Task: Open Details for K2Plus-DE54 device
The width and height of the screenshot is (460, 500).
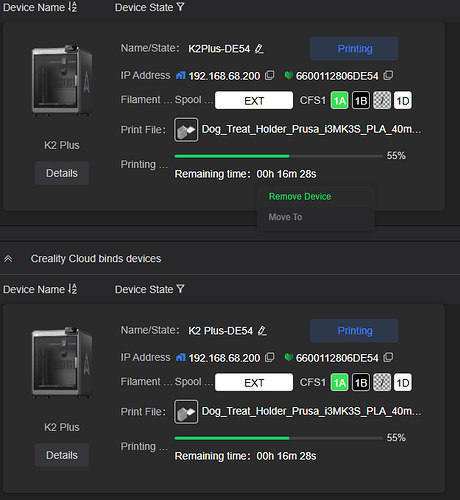Action: (62, 173)
